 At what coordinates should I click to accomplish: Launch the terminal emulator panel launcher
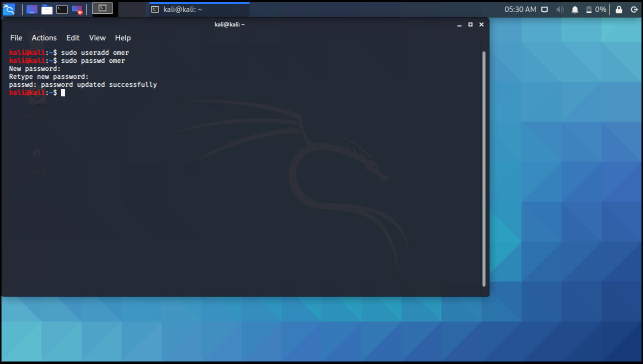[62, 9]
